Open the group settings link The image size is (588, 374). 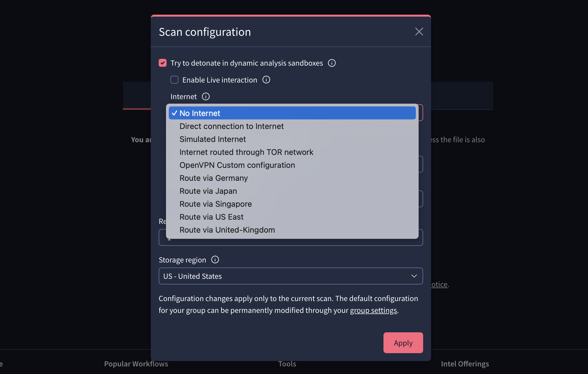coord(373,310)
